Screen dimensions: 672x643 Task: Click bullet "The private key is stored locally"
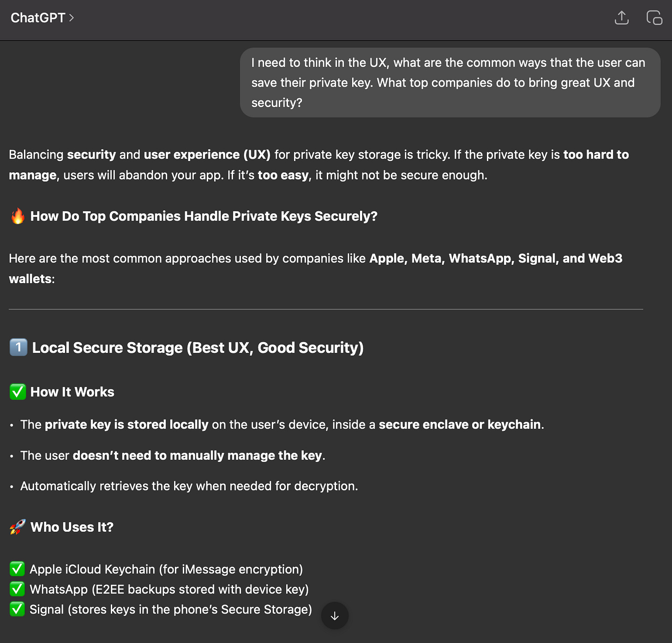tap(282, 424)
